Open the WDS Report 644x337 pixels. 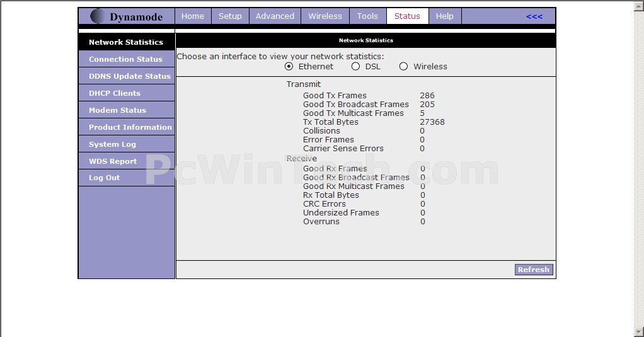pos(127,161)
